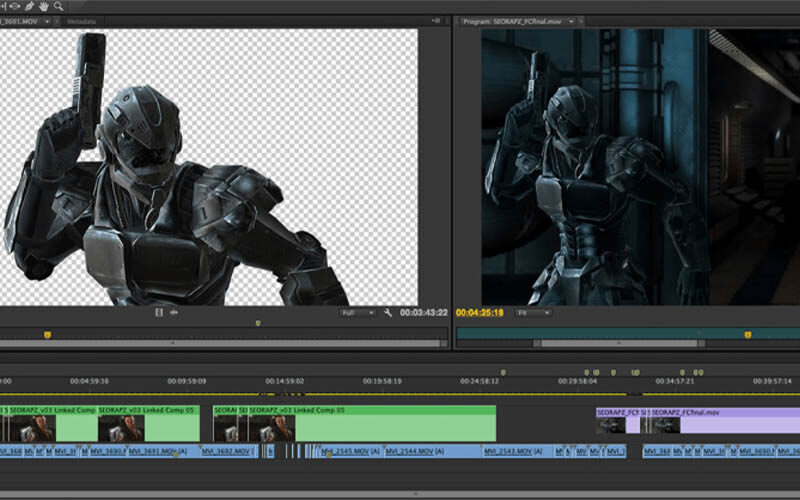The width and height of the screenshot is (800, 500).
Task: Open Source monitor settings wrench
Action: [x=388, y=313]
